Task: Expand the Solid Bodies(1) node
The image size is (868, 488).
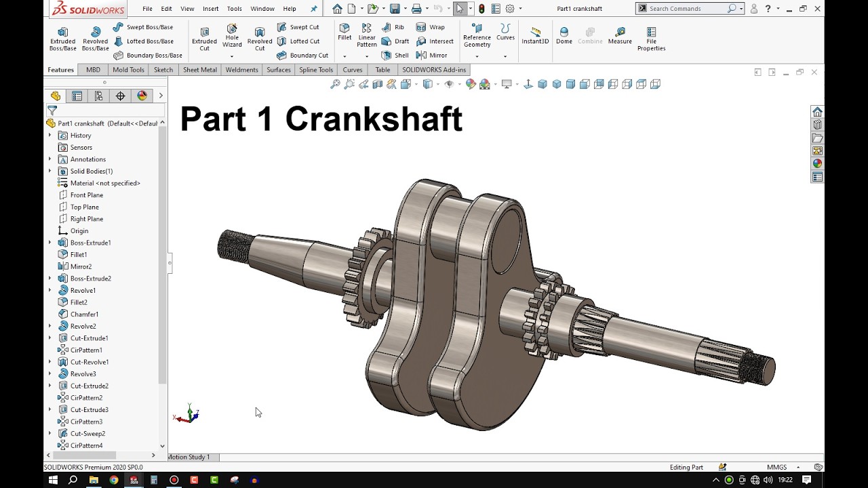Action: coord(50,171)
